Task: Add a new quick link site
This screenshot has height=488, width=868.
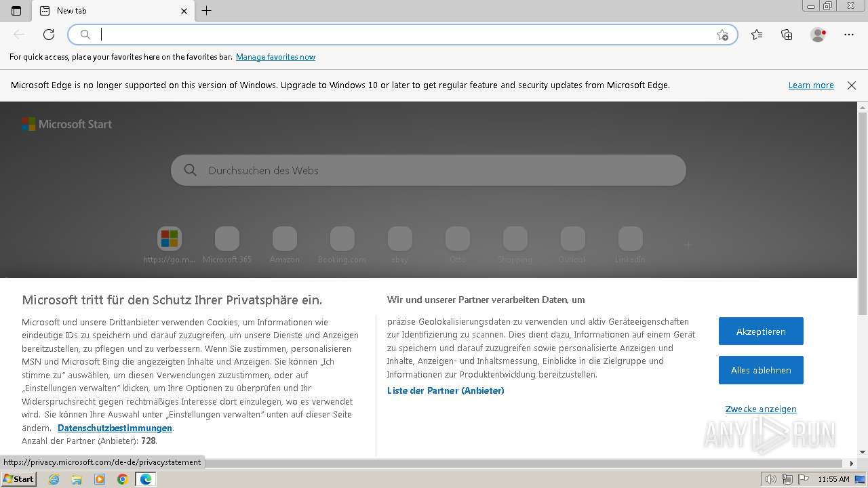Action: pos(688,245)
